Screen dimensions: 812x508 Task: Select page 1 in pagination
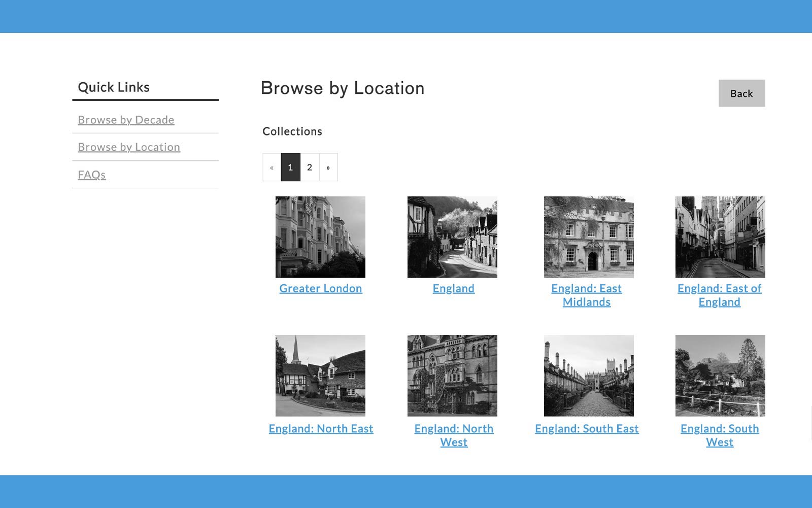tap(290, 167)
